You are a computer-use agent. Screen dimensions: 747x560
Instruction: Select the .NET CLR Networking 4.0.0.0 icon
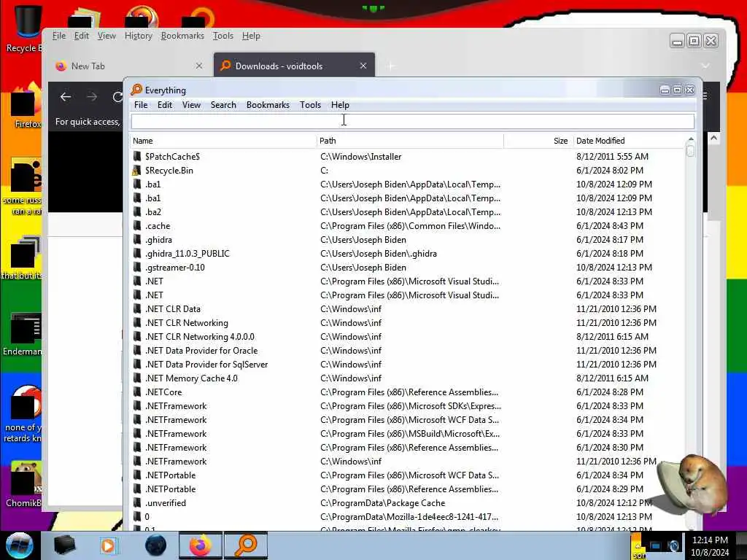(137, 336)
